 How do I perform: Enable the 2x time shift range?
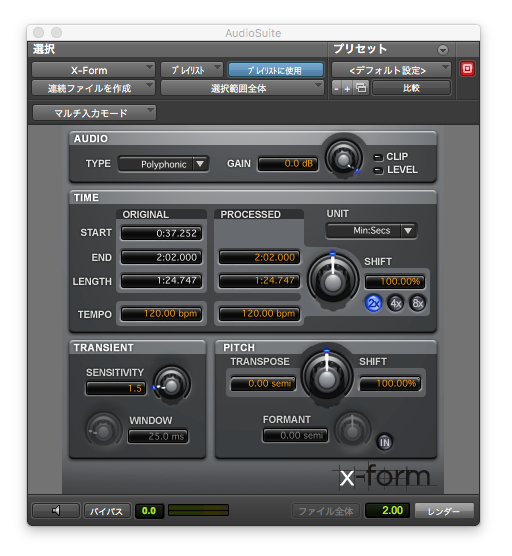[x=373, y=303]
